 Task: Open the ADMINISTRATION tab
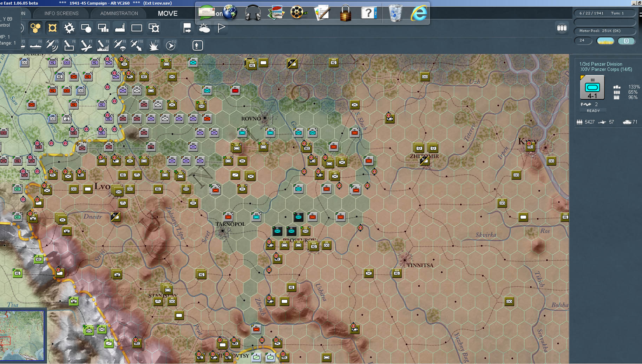tap(119, 13)
